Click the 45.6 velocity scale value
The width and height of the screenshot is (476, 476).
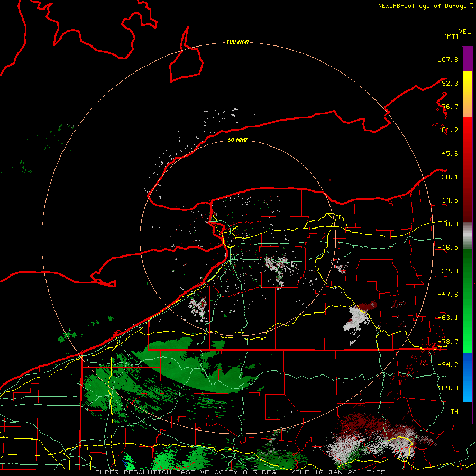coord(450,153)
